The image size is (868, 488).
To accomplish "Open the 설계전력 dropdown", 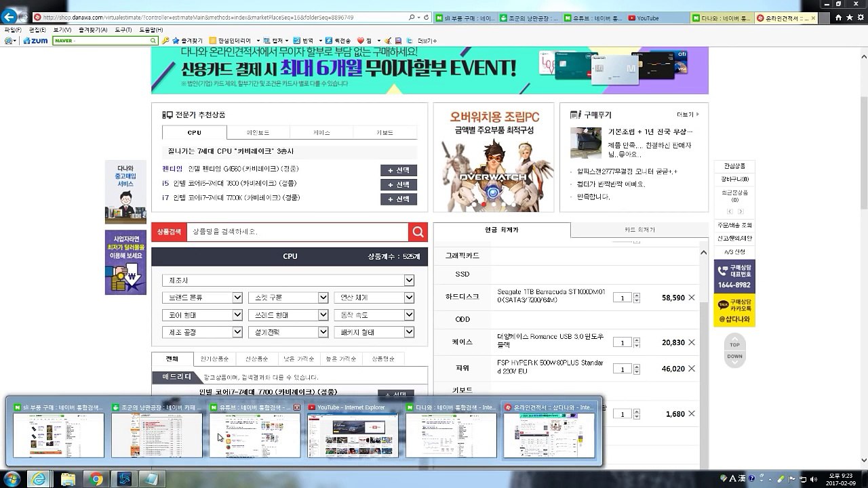I will point(288,332).
